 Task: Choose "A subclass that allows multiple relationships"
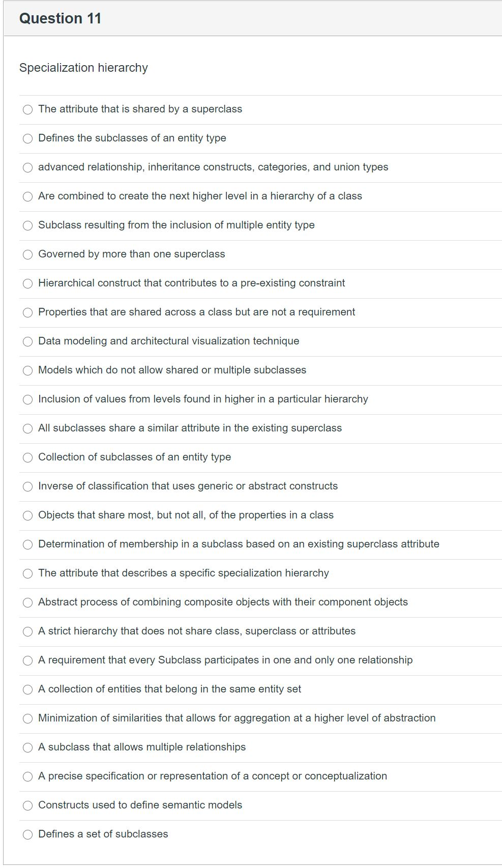27,747
